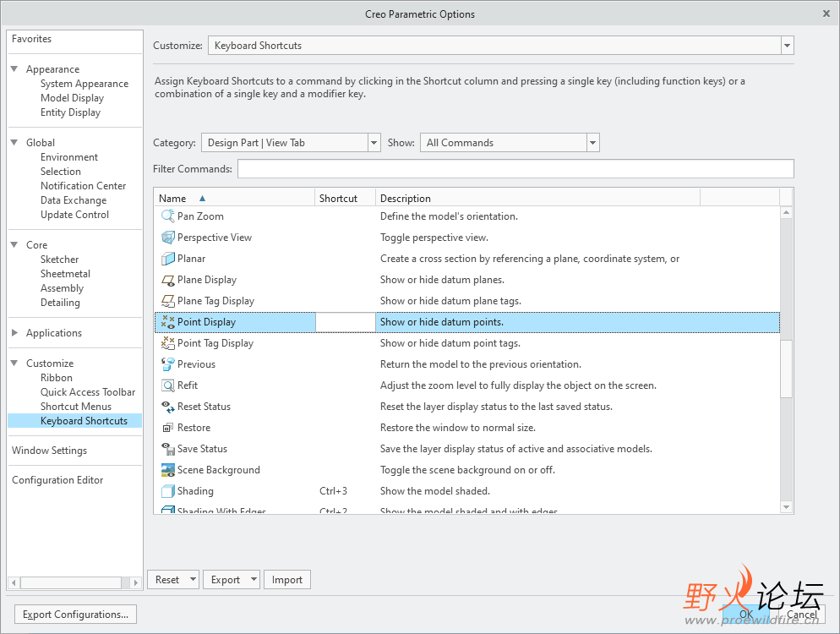Click sidebar horizontal scroll-right arrow

point(135,582)
